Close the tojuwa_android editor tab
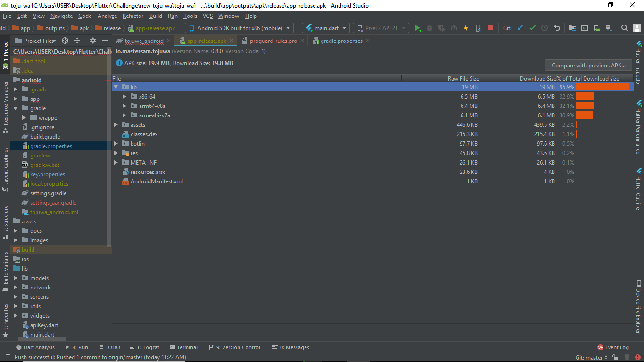 168,41
